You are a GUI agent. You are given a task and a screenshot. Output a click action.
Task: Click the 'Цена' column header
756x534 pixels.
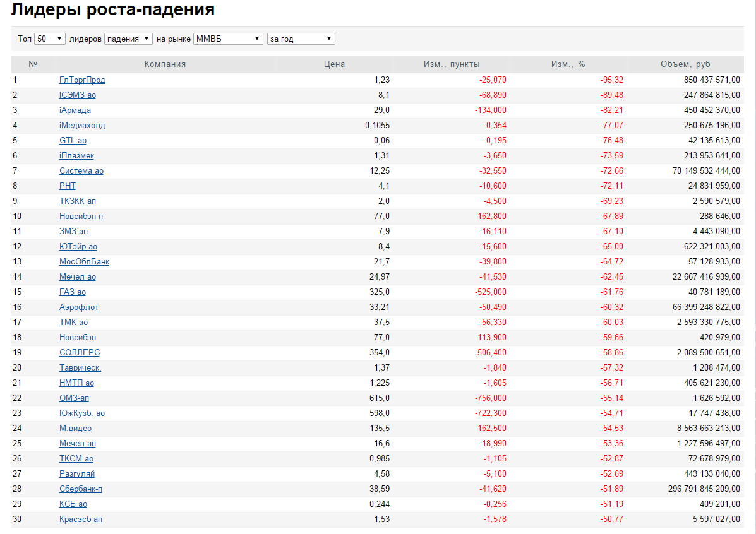click(334, 64)
